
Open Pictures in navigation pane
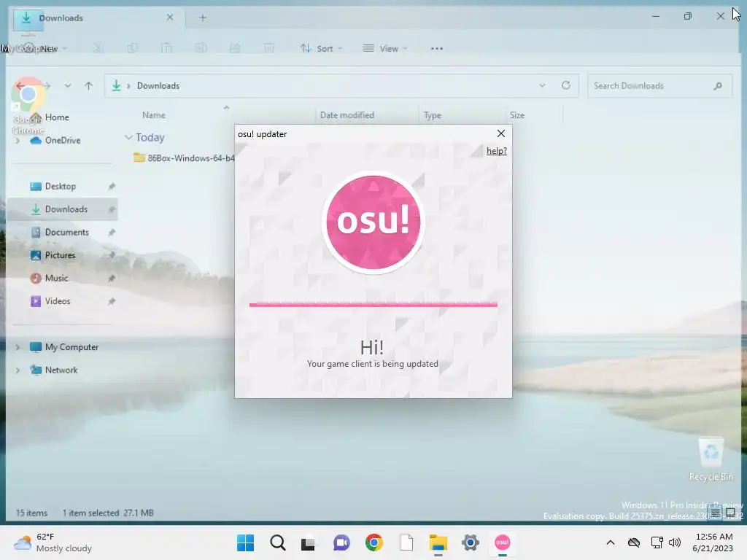tap(60, 255)
